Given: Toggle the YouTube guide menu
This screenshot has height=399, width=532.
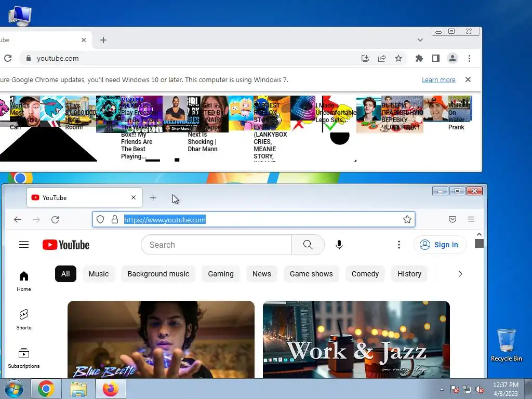Looking at the screenshot, I should click(24, 245).
